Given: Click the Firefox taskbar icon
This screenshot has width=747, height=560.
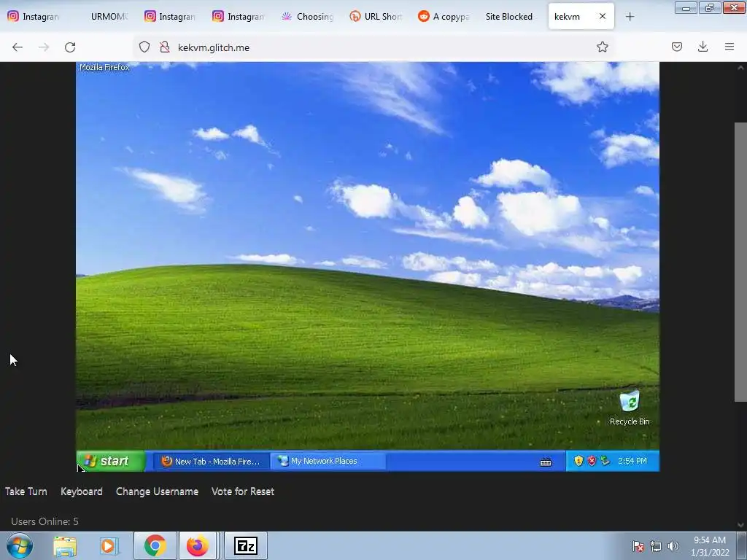Looking at the screenshot, I should (198, 545).
